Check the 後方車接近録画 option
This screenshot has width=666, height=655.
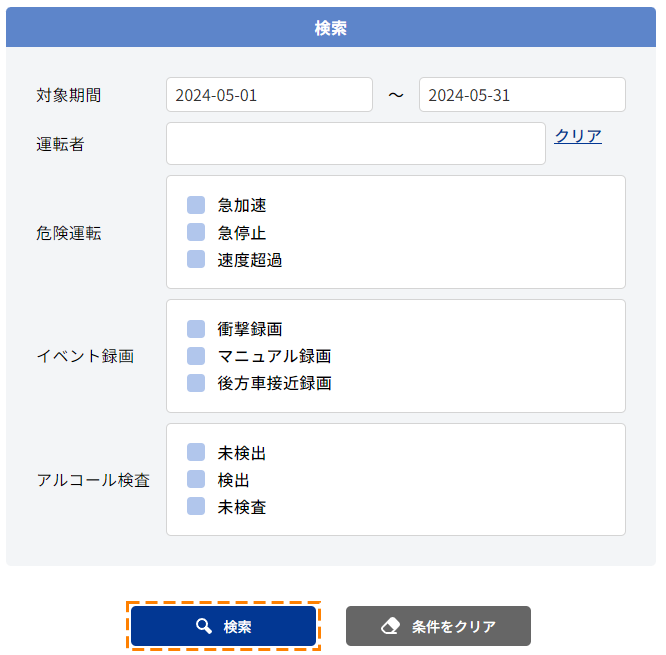click(x=196, y=383)
